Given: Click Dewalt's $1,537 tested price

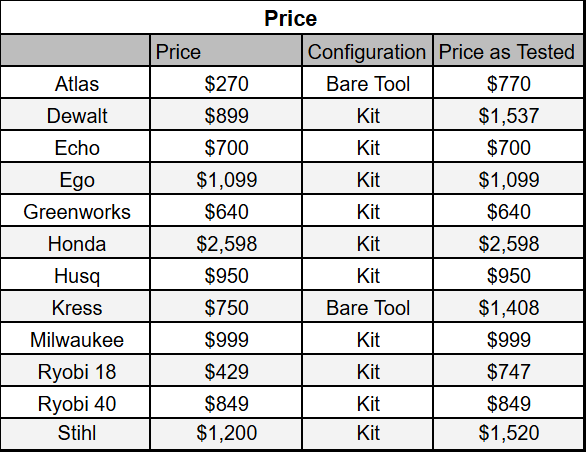Looking at the screenshot, I should click(x=508, y=115).
